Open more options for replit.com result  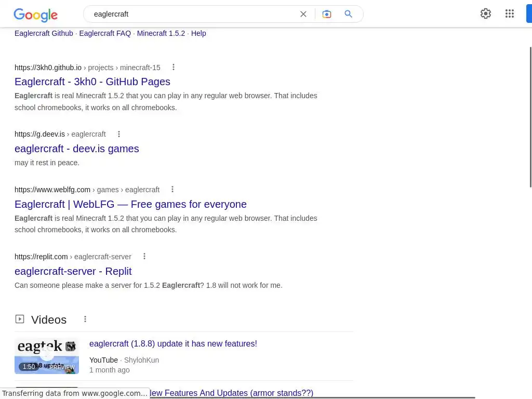click(x=144, y=256)
